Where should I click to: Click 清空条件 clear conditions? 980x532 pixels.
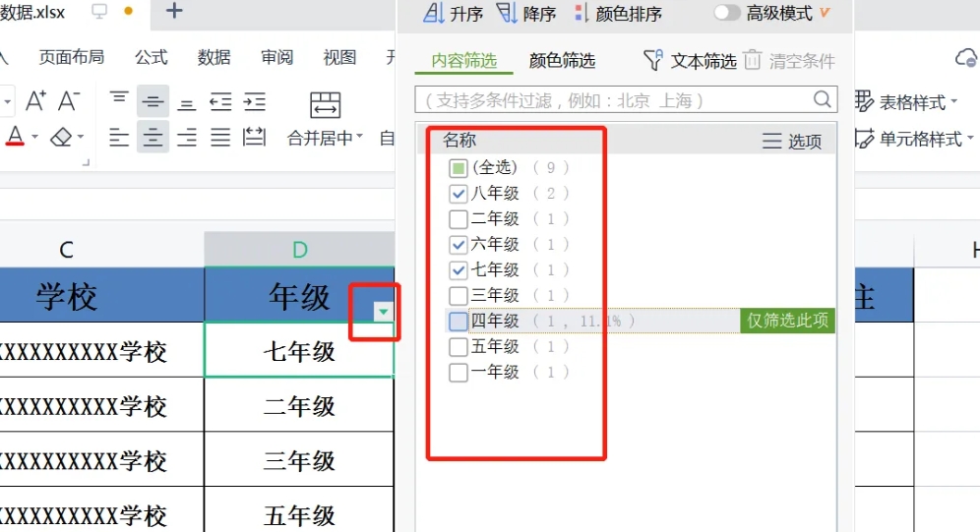click(x=789, y=61)
